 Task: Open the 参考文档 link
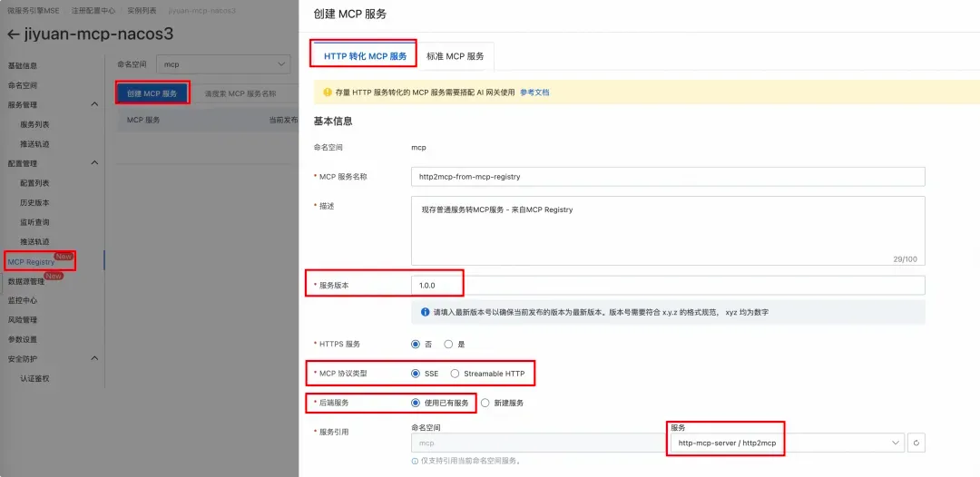tap(534, 92)
